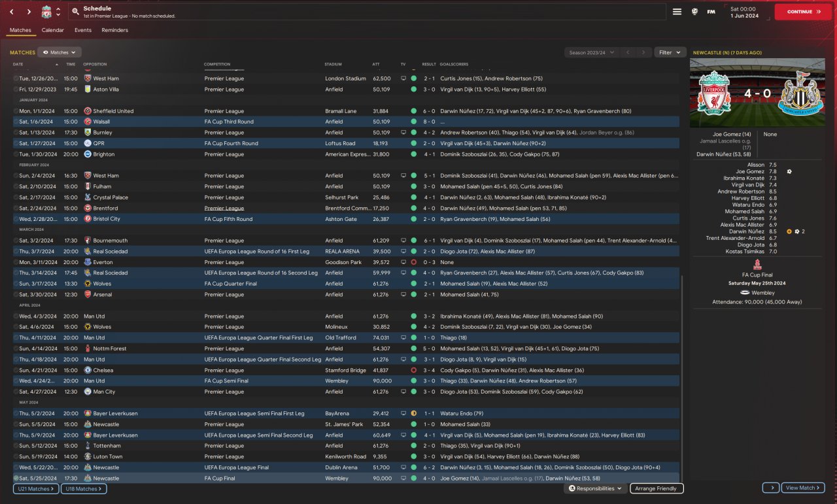
Task: Go forward using the right navigation arrow
Action: coord(29,12)
